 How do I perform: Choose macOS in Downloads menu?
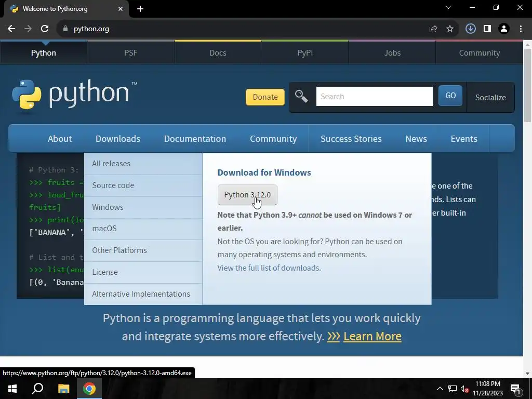tap(143, 229)
